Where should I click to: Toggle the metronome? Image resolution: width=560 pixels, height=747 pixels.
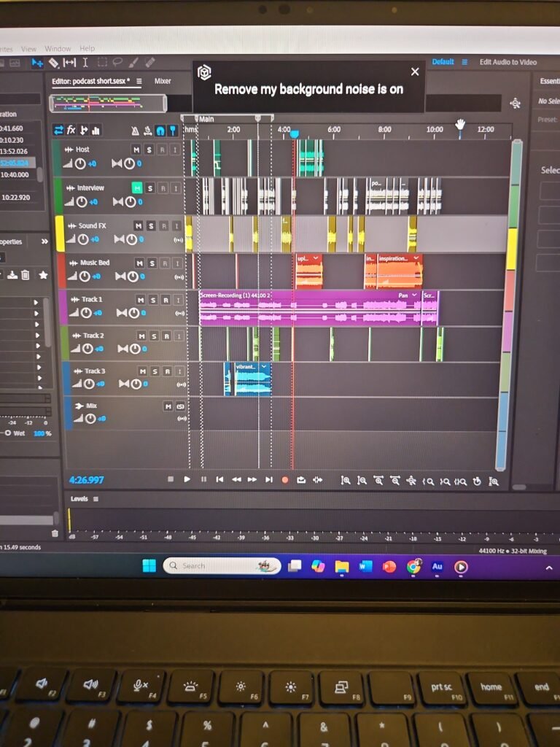pos(135,131)
